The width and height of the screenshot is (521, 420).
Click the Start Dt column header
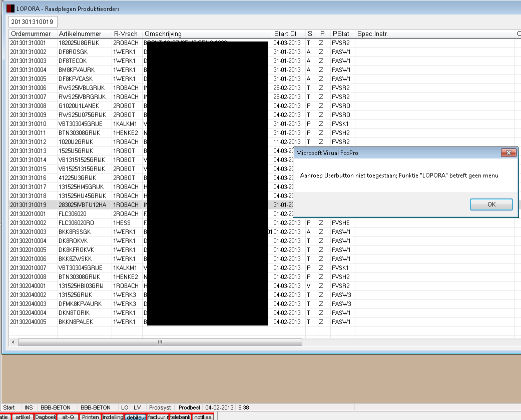[285, 33]
